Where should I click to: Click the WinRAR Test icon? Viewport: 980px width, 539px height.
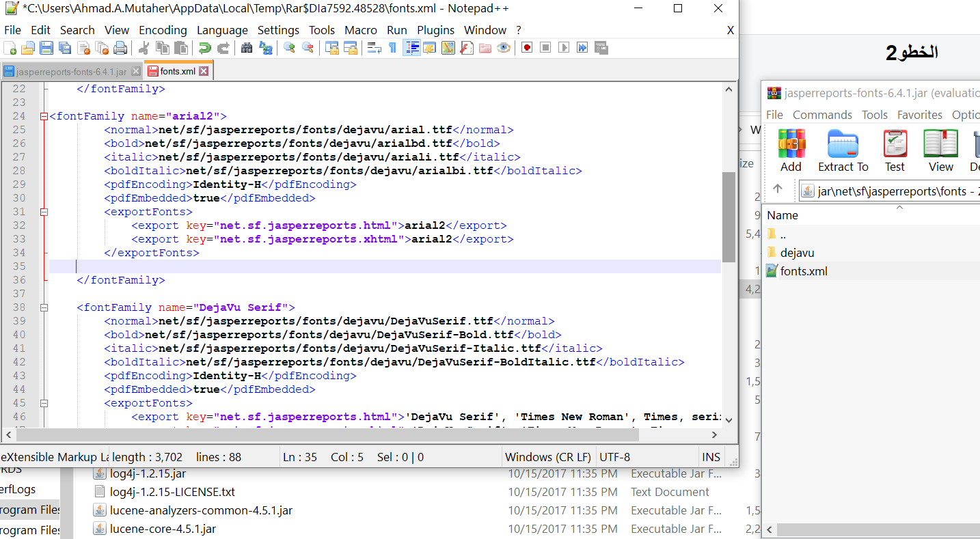point(895,151)
